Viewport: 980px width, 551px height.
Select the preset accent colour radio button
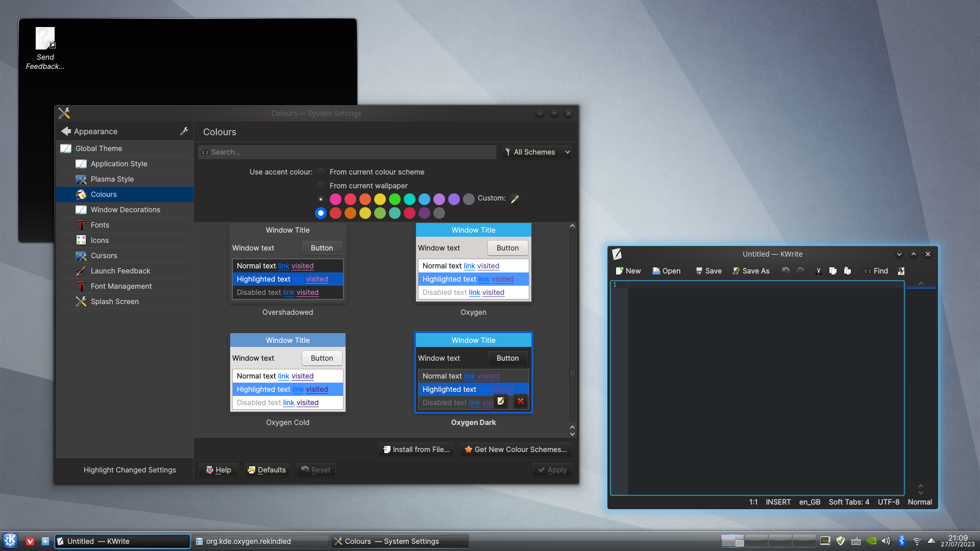click(x=321, y=199)
